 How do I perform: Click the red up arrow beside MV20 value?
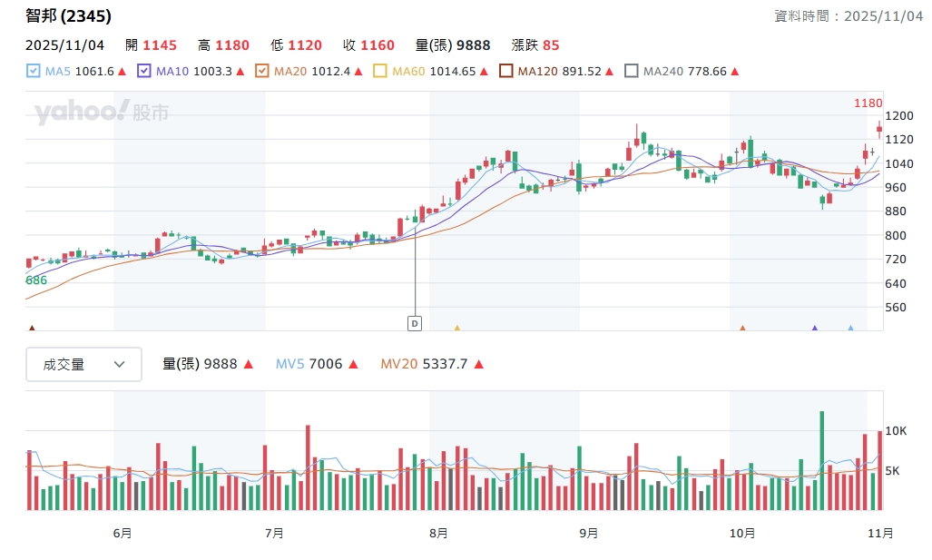point(479,364)
